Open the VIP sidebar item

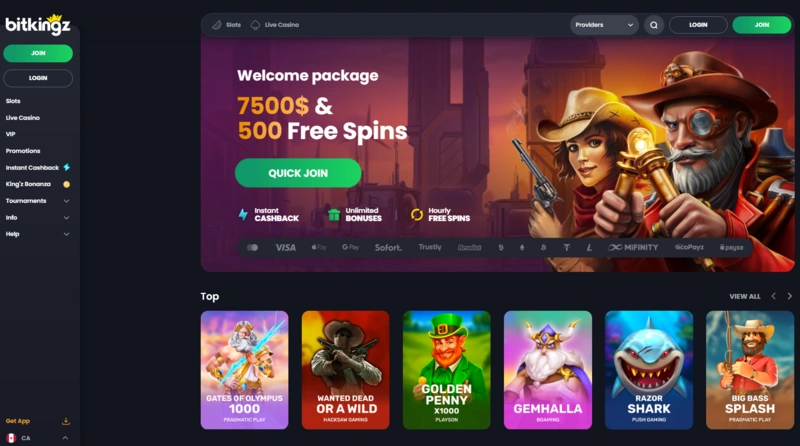click(x=11, y=134)
